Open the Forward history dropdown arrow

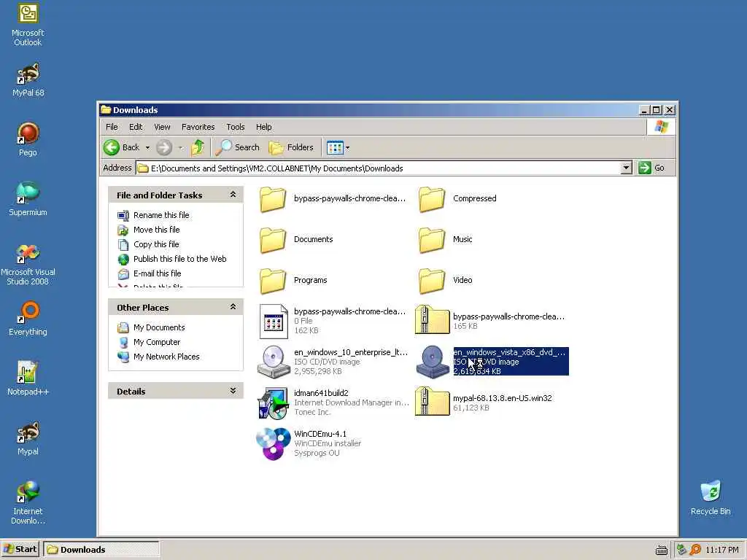click(181, 147)
